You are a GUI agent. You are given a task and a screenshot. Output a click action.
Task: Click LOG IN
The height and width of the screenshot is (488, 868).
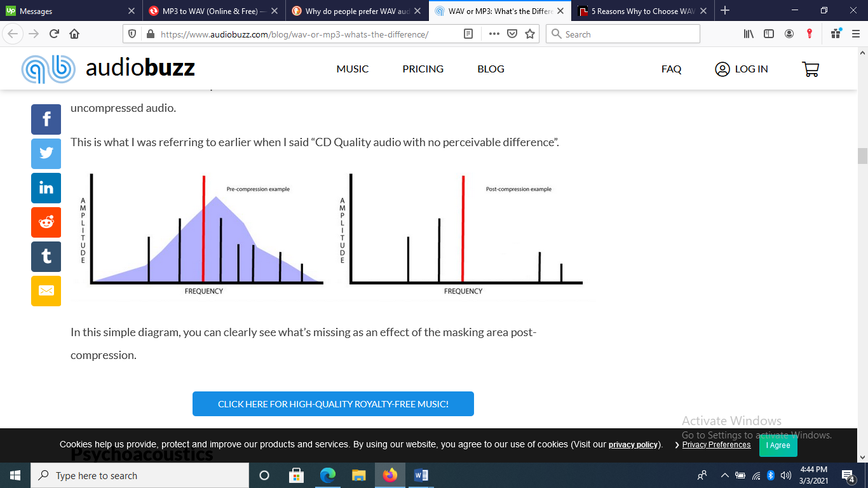(x=742, y=69)
